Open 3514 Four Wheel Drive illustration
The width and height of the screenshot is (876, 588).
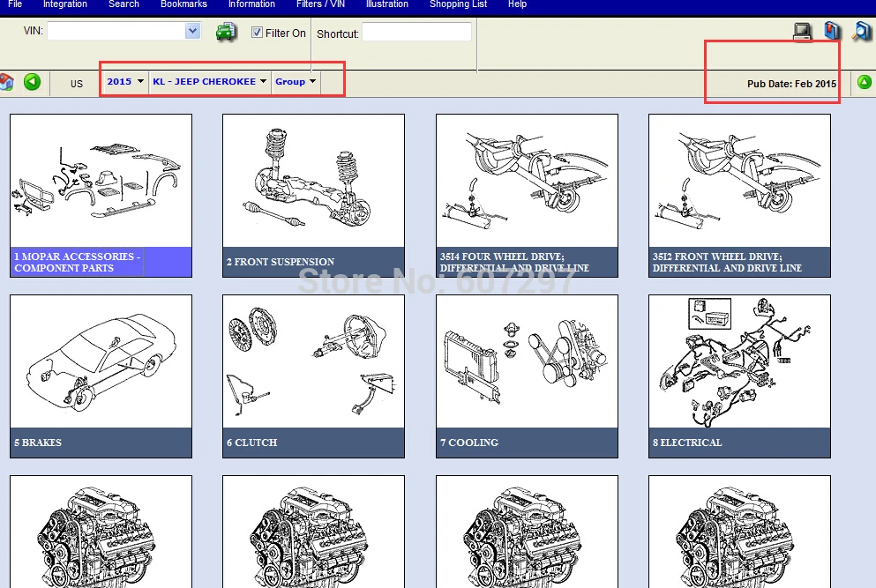[x=527, y=181]
